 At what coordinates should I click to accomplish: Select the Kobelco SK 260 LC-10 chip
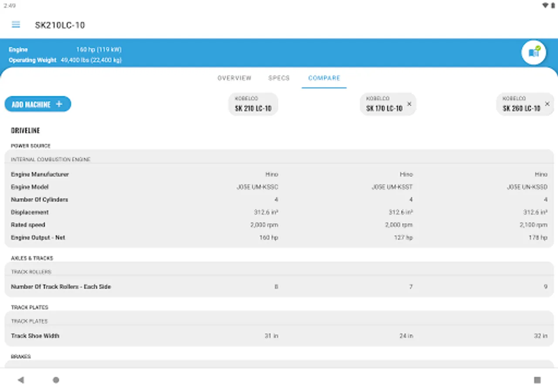[525, 104]
